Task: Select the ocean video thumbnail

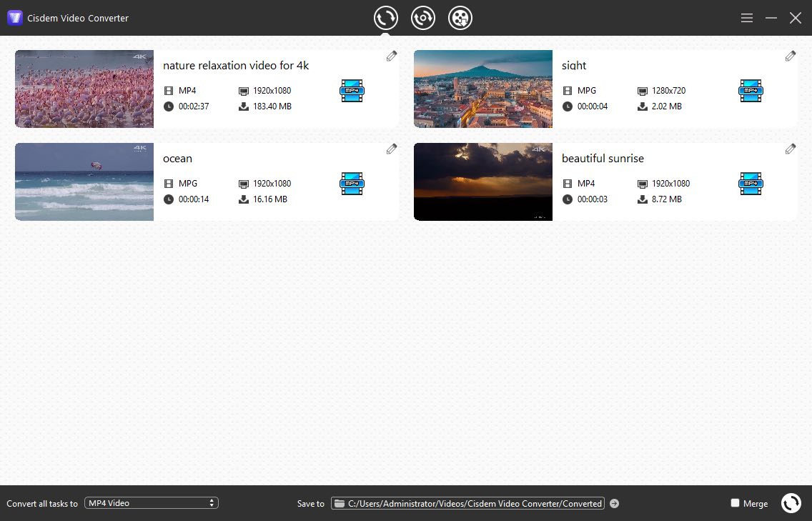Action: point(84,182)
